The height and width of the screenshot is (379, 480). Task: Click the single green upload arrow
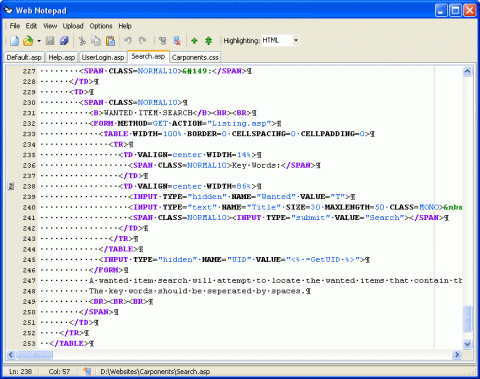click(x=194, y=41)
